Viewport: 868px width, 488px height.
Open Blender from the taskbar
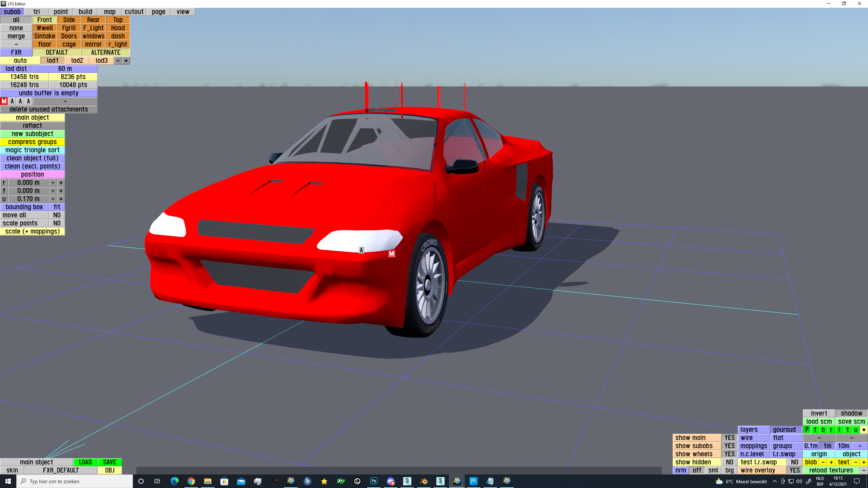pyautogui.click(x=424, y=481)
